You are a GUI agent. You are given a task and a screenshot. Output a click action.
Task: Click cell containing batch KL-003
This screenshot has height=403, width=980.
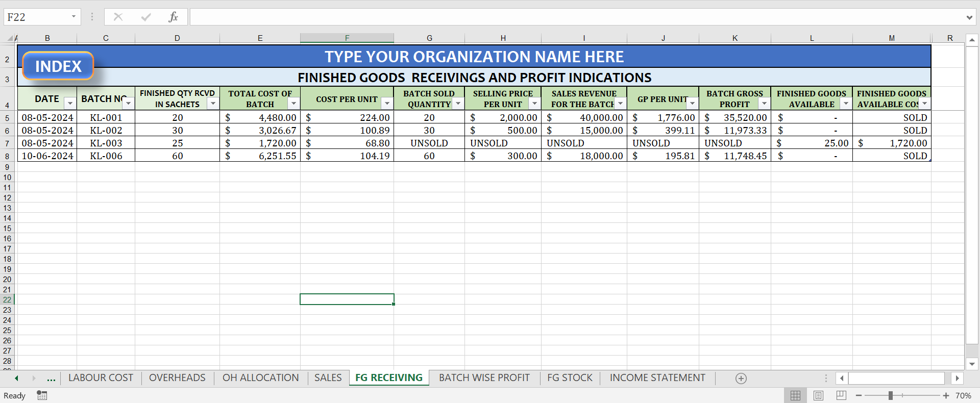(106, 143)
